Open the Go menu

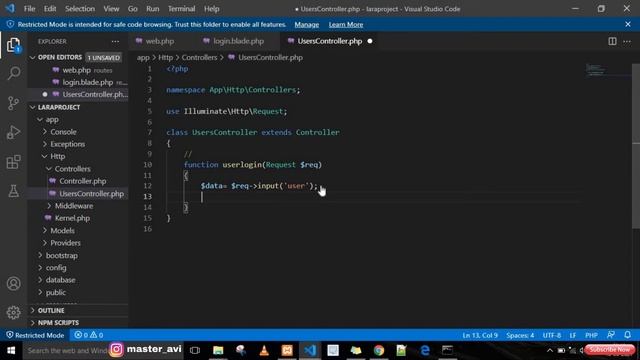tap(133, 9)
